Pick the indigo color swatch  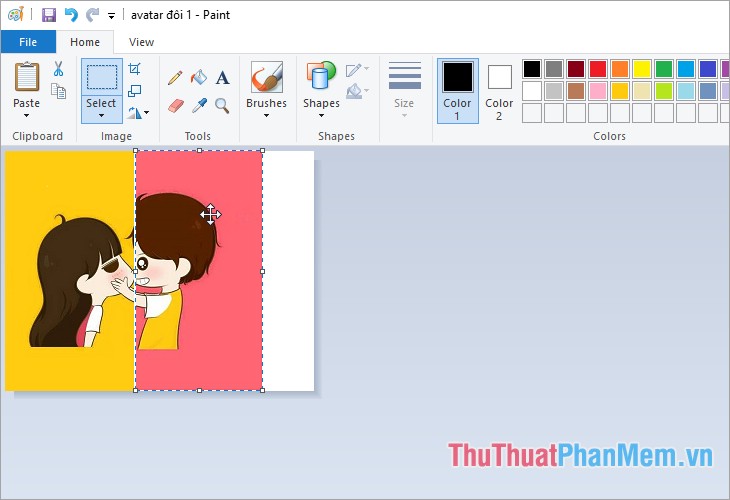pyautogui.click(x=708, y=69)
